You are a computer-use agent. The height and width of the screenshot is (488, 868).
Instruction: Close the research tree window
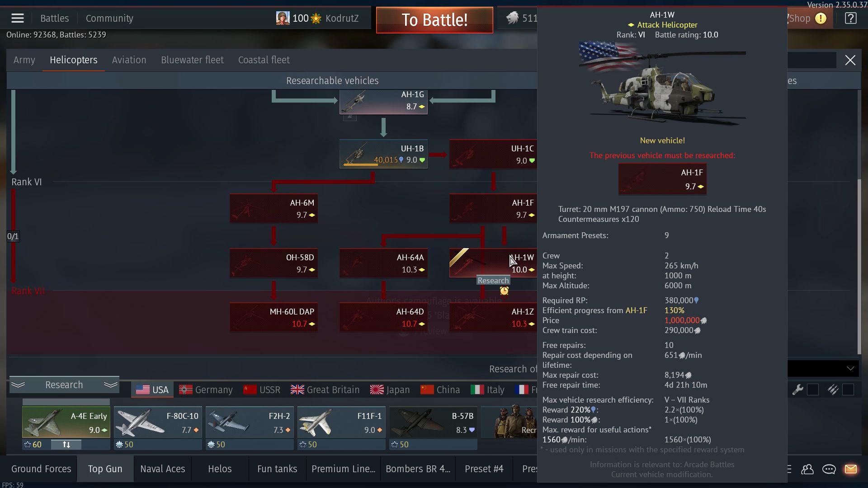(x=850, y=60)
